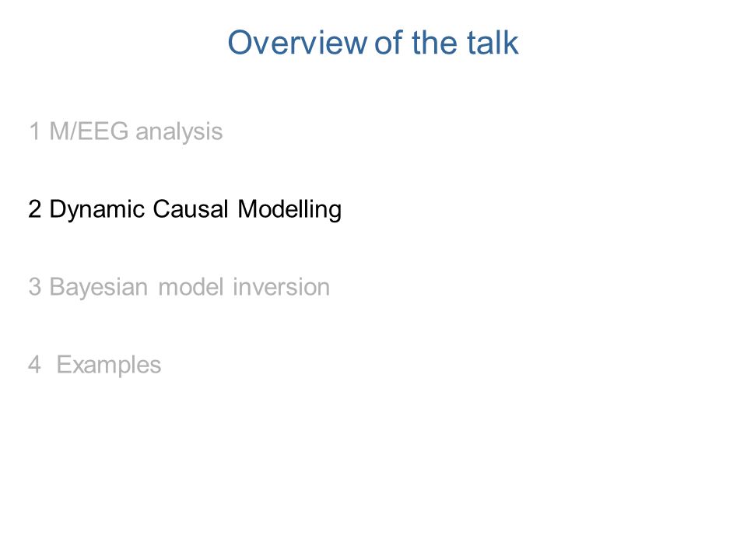Click the number 4 before Examples
Image resolution: width=747 pixels, height=560 pixels.
coord(35,365)
